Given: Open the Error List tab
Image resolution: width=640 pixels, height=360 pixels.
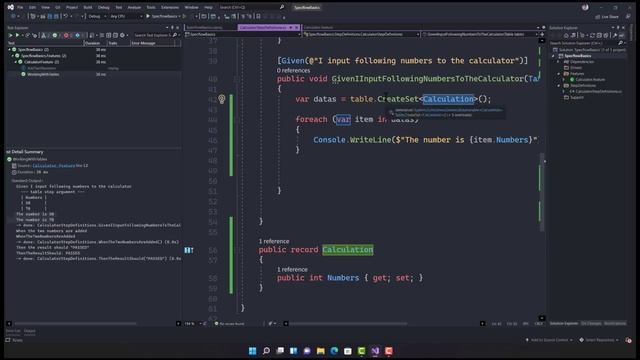Looking at the screenshot, I should coord(13,331).
